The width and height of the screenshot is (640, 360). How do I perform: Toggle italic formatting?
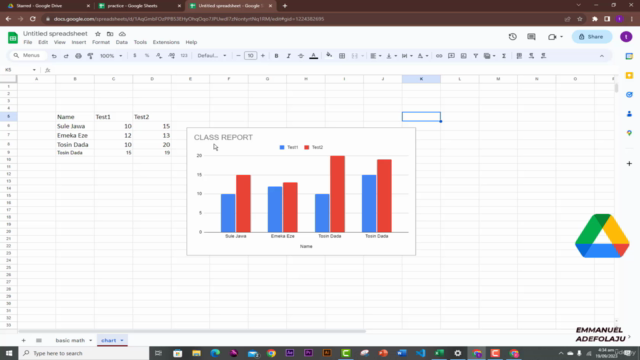[x=289, y=56]
